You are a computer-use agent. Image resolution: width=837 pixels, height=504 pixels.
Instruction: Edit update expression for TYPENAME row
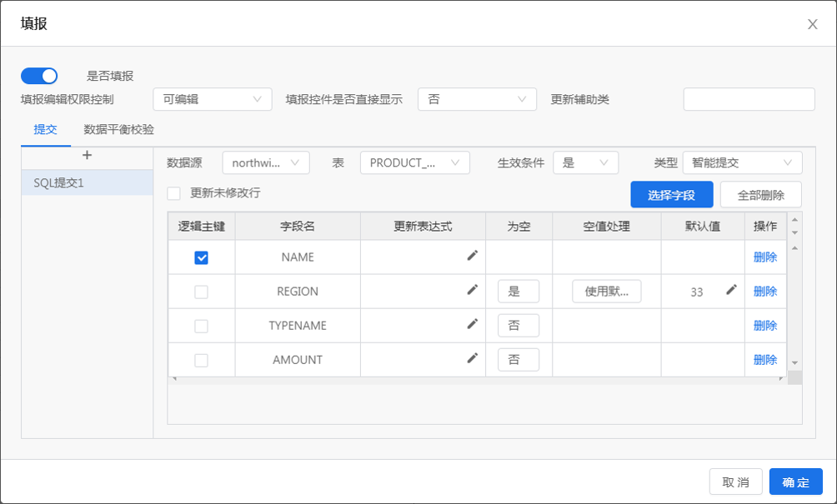[473, 324]
